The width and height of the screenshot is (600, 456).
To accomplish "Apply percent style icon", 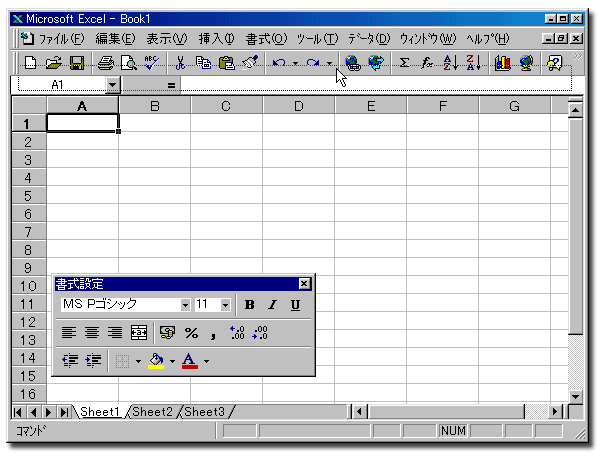I will [x=191, y=332].
